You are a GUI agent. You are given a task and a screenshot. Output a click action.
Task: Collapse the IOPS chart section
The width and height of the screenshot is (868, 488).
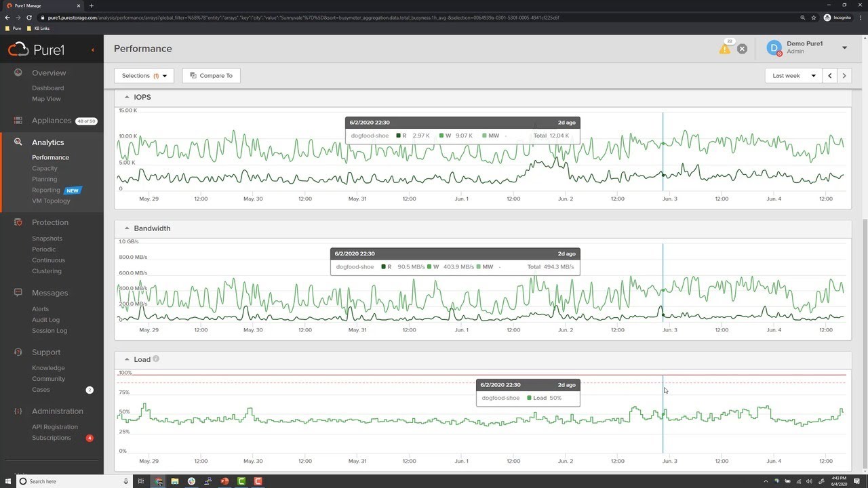click(x=127, y=97)
